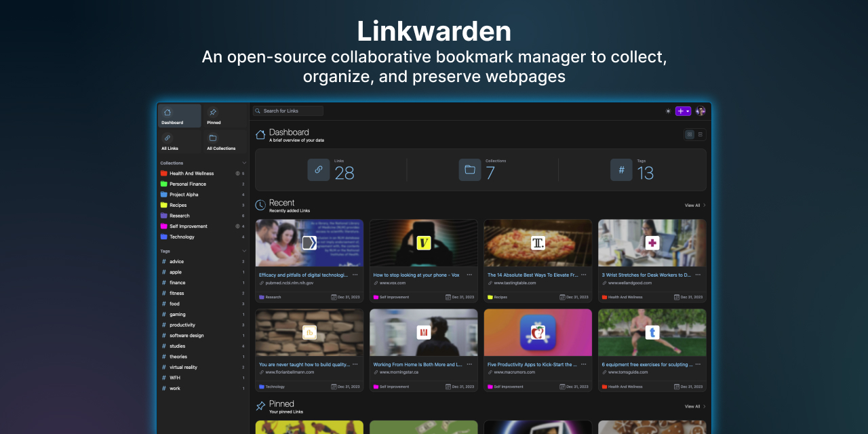868x434 pixels.
Task: Switch to list view layout
Action: coord(701,134)
